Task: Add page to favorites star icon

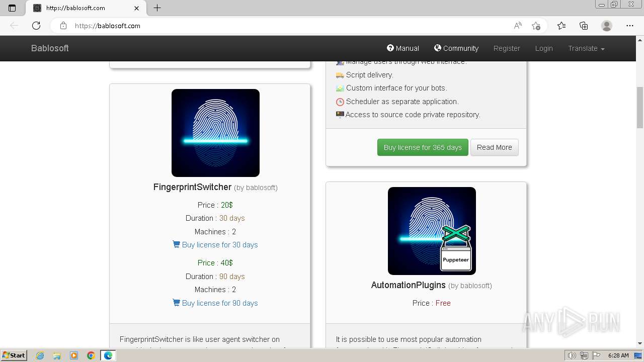Action: pyautogui.click(x=536, y=26)
